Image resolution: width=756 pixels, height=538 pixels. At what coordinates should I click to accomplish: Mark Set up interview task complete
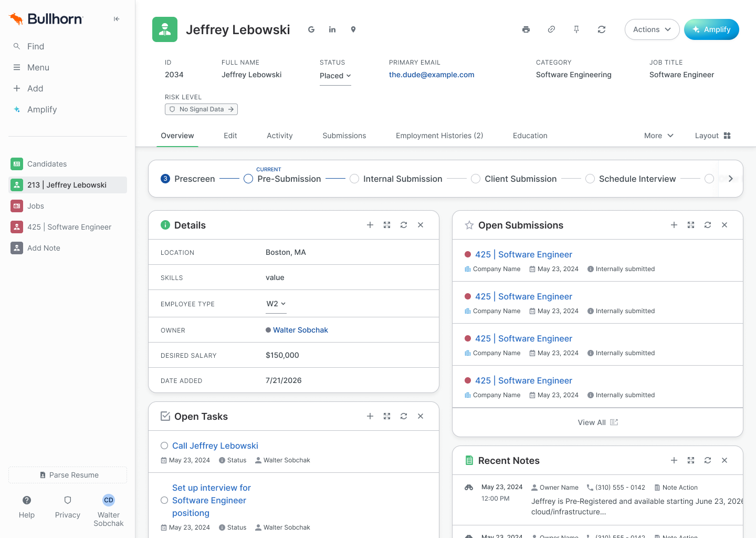(x=164, y=500)
